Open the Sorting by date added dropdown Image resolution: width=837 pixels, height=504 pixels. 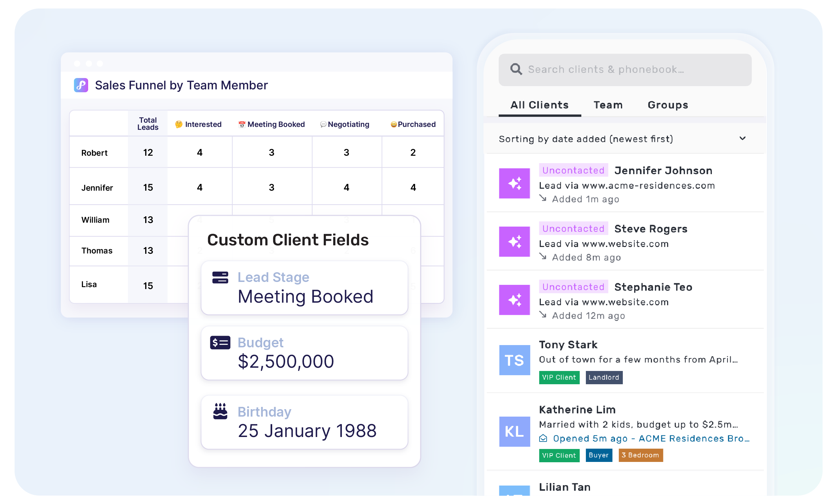click(586, 139)
